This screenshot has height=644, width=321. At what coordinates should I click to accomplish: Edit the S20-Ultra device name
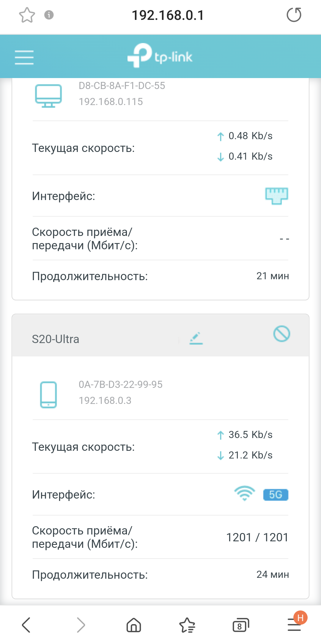[x=196, y=338]
